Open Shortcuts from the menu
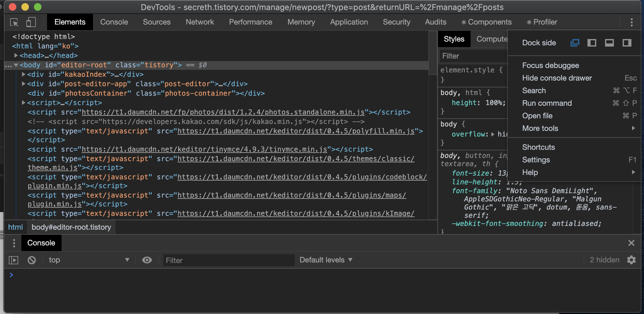This screenshot has width=644, height=314. point(574,147)
